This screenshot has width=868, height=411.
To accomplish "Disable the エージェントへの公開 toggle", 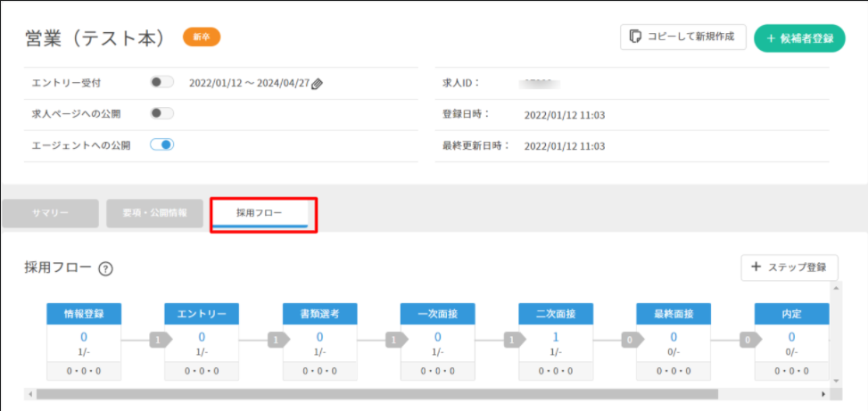I will click(x=161, y=144).
